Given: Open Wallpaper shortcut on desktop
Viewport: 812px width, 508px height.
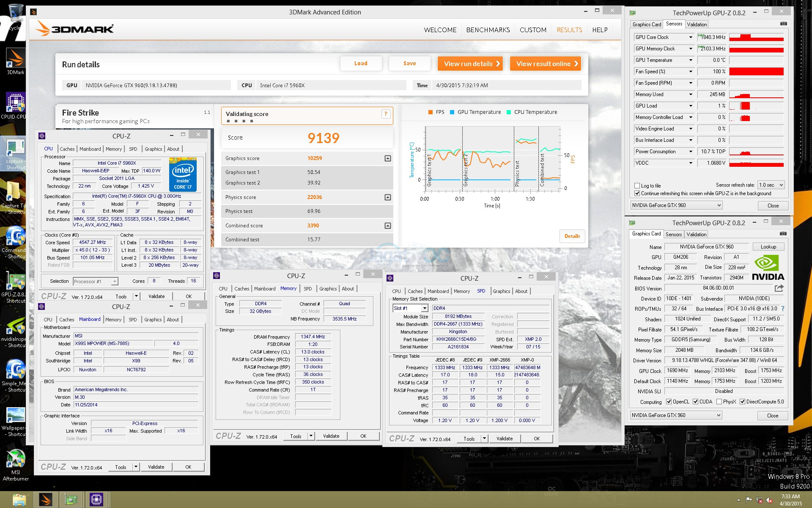Looking at the screenshot, I should [15, 422].
